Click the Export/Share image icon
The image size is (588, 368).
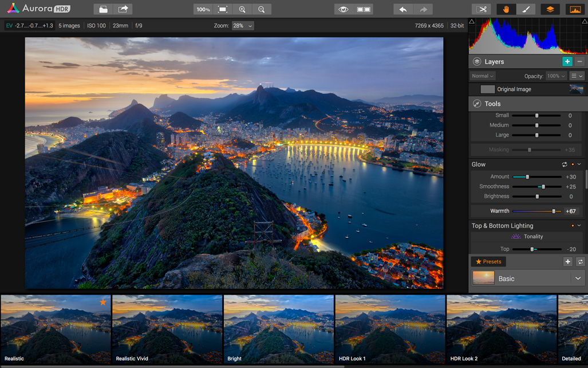point(123,9)
